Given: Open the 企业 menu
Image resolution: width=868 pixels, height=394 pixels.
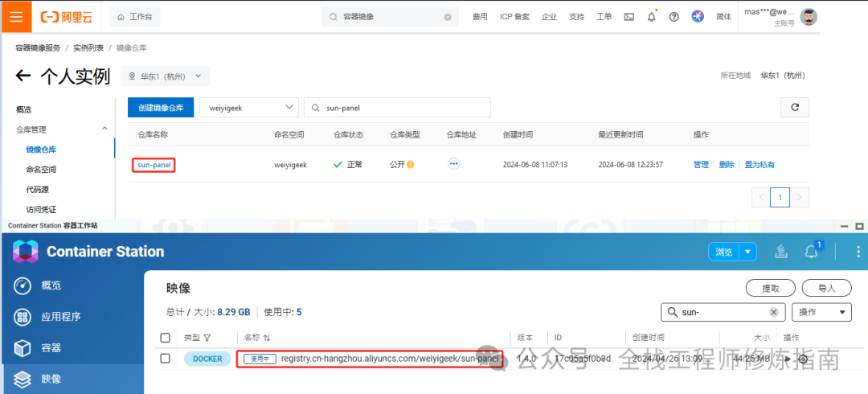Looking at the screenshot, I should tap(549, 17).
